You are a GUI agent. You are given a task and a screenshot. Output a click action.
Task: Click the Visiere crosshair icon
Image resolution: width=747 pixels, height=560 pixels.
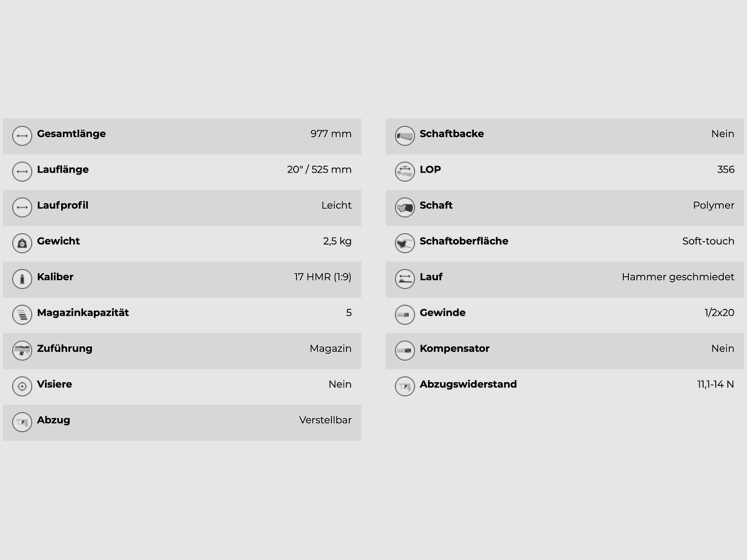coord(22,386)
